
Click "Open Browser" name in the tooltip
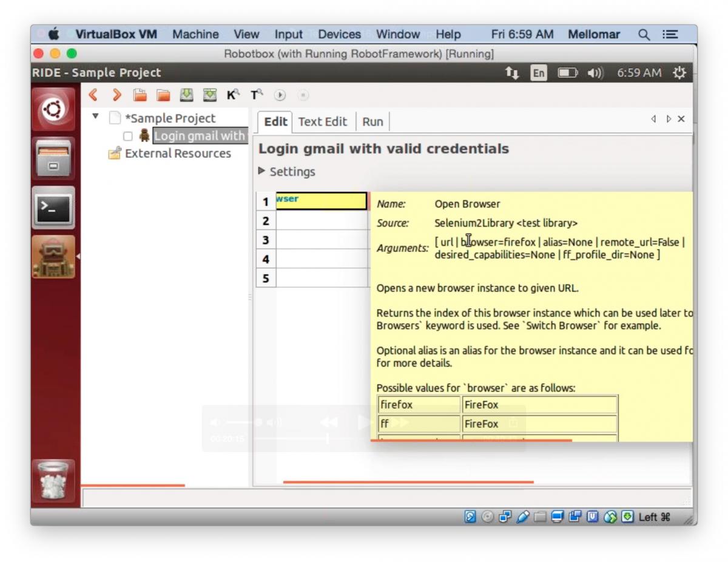(x=468, y=204)
